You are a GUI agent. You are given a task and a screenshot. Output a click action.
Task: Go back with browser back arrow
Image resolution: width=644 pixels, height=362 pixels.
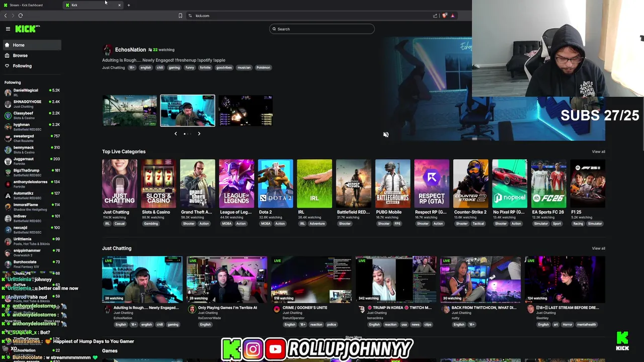[x=6, y=16]
